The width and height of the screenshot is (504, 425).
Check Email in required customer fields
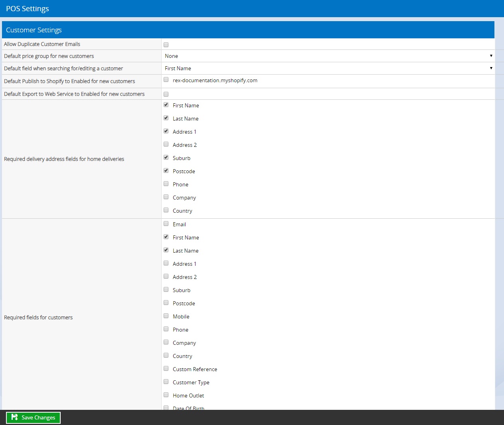coord(166,224)
